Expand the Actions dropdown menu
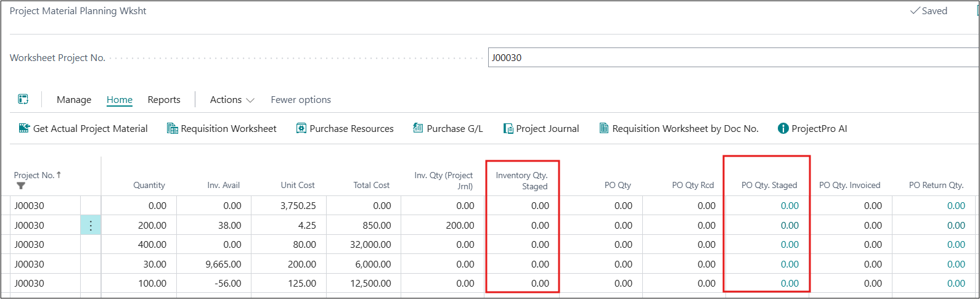 pyautogui.click(x=232, y=100)
